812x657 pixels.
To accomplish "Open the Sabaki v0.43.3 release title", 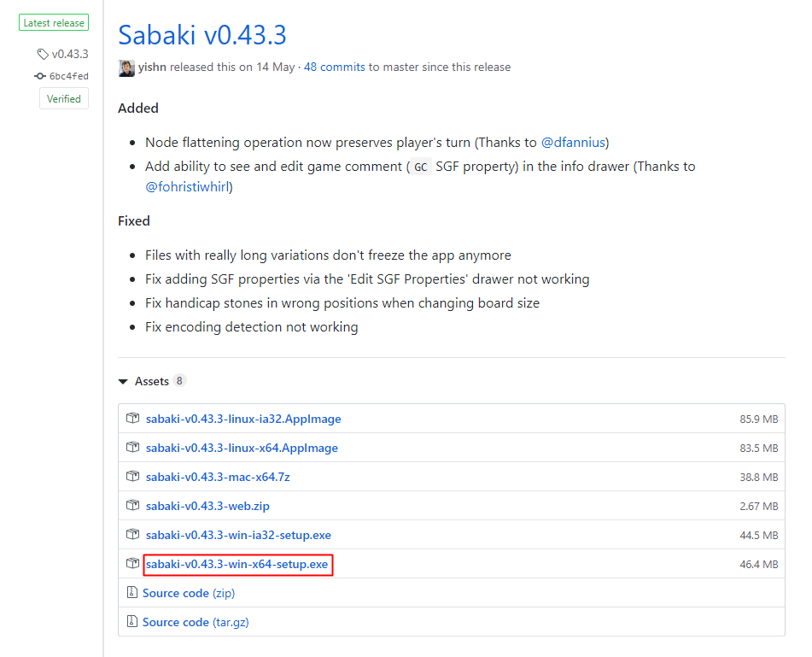I will (x=202, y=35).
